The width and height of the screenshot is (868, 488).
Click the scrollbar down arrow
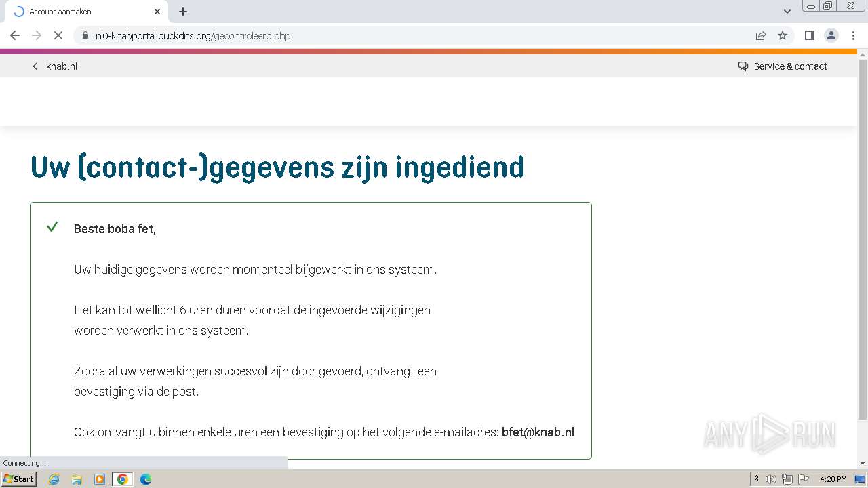coord(863,463)
